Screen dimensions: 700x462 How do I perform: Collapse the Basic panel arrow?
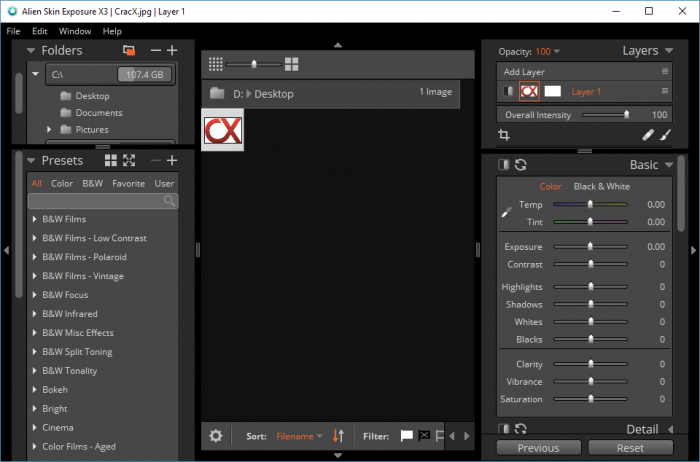[669, 165]
